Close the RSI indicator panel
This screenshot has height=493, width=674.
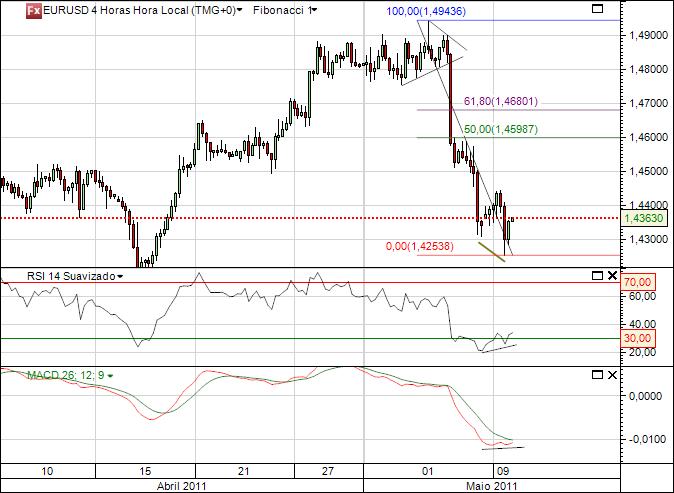[613, 276]
